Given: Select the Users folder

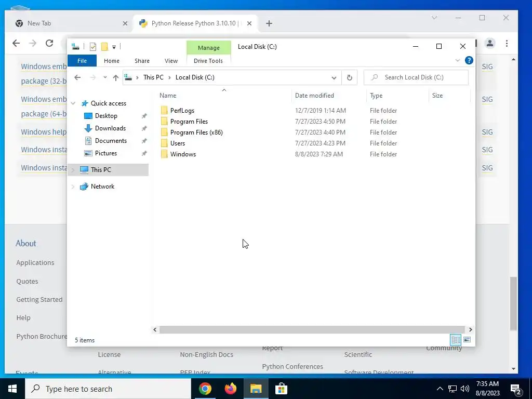Looking at the screenshot, I should [178, 143].
